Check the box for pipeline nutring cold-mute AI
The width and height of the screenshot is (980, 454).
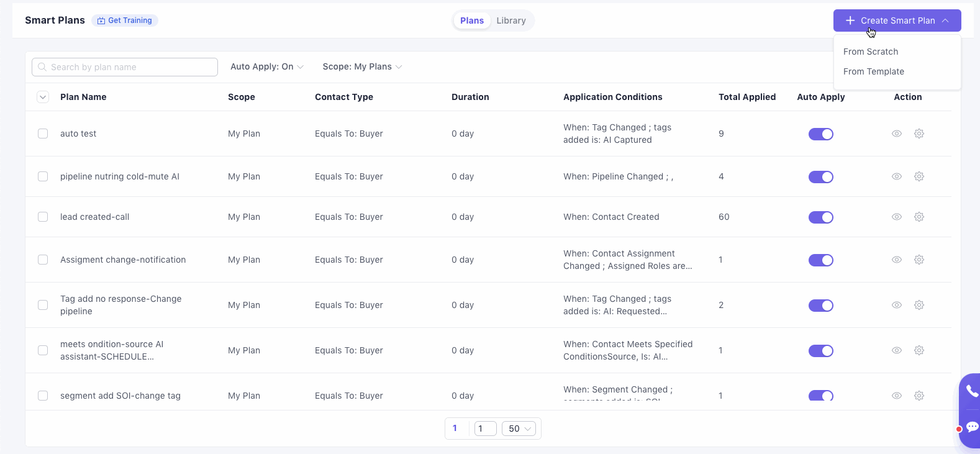[43, 176]
